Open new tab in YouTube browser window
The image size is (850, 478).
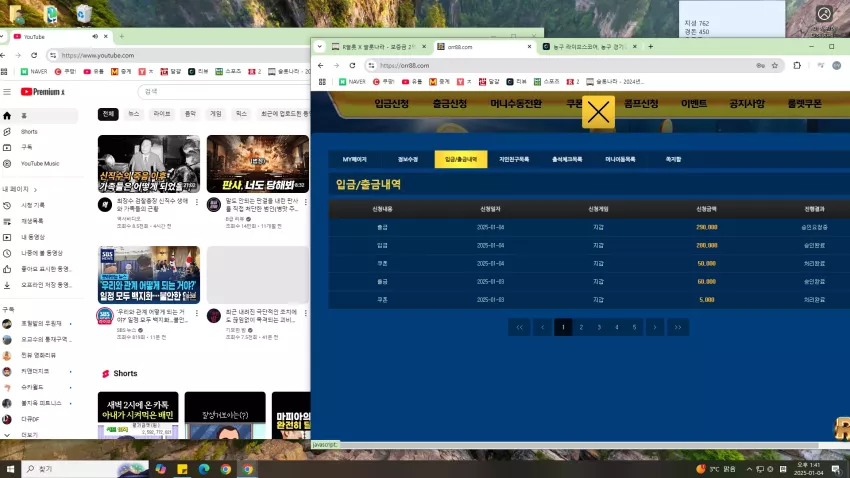121,36
